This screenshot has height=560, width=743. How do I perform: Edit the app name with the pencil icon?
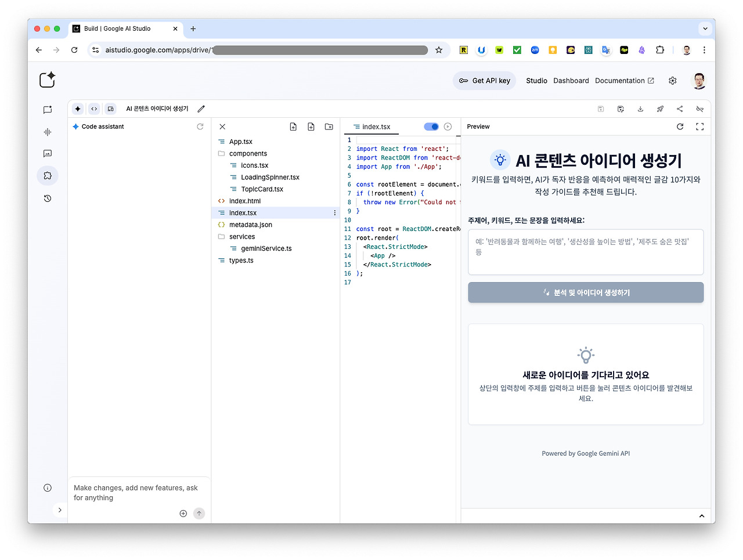coord(201,109)
